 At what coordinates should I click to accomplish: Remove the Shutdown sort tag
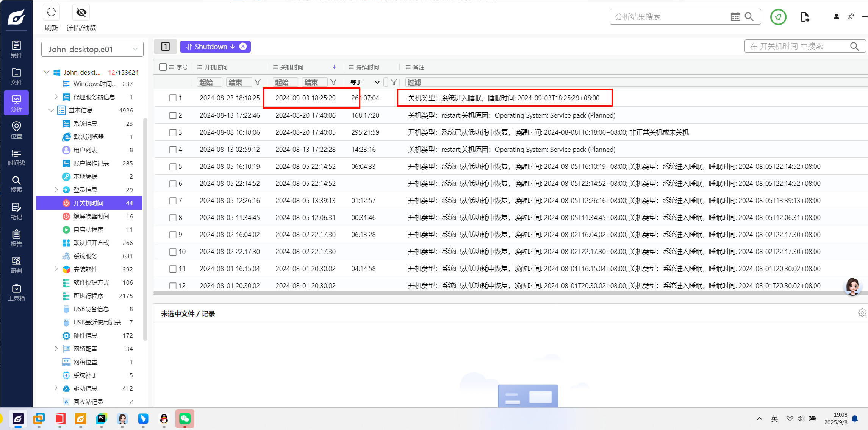click(x=243, y=47)
